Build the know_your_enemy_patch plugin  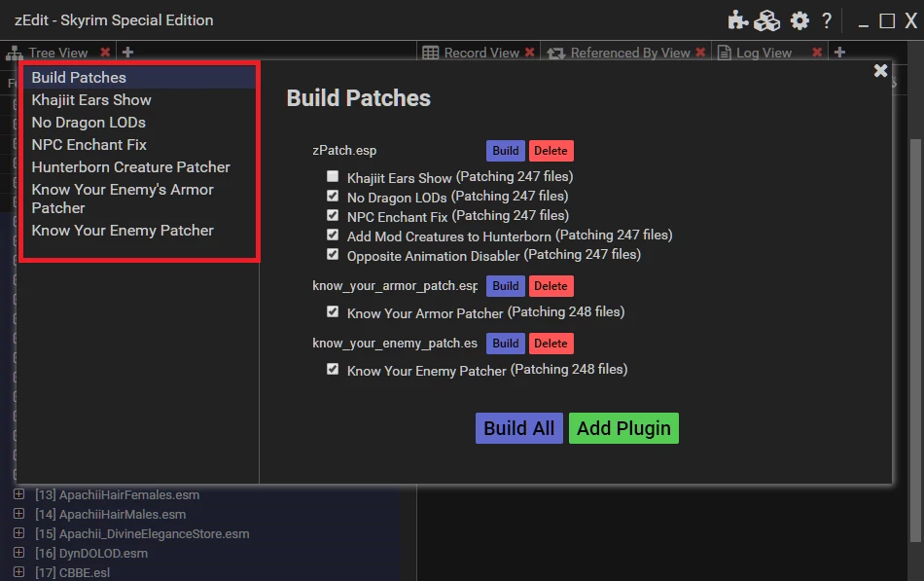tap(506, 344)
